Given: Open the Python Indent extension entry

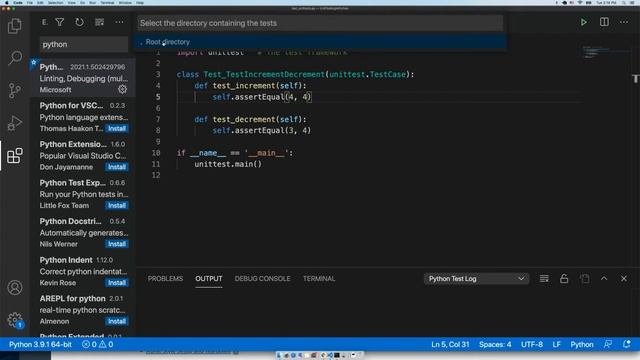Looking at the screenshot, I should (x=83, y=271).
